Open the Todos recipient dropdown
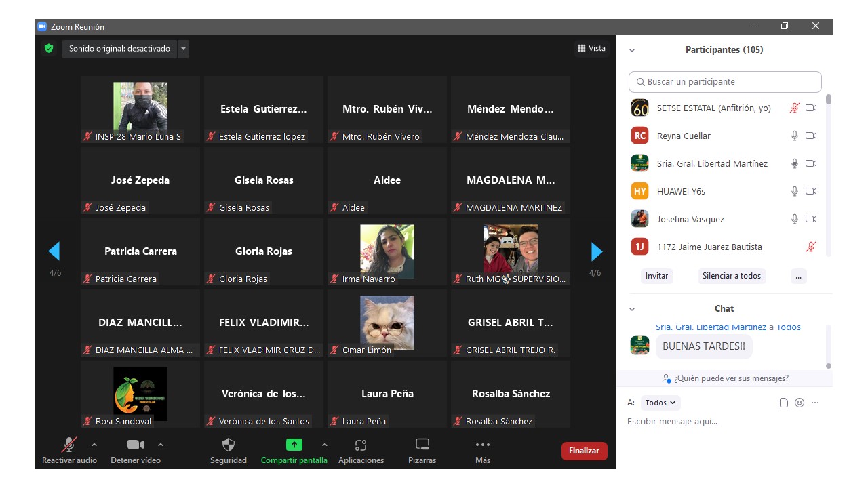Viewport: 868px width, 488px height. tap(660, 403)
